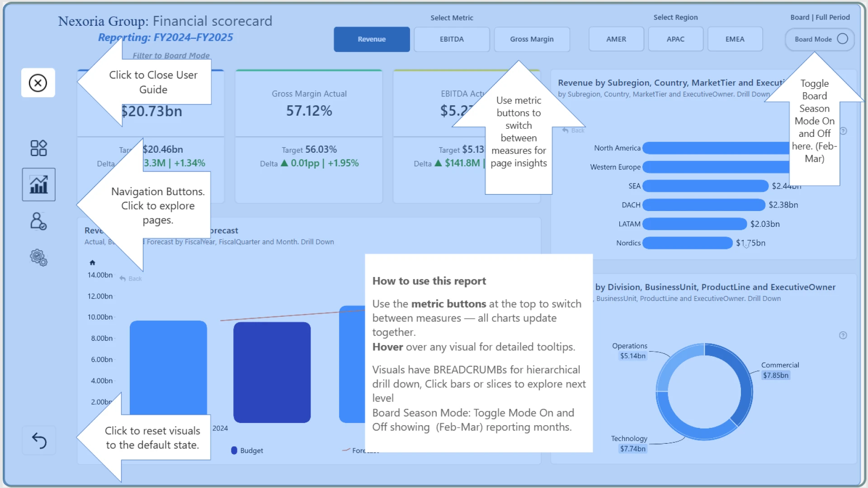The width and height of the screenshot is (868, 488).
Task: Click the reset visuals undo arrow
Action: (39, 440)
